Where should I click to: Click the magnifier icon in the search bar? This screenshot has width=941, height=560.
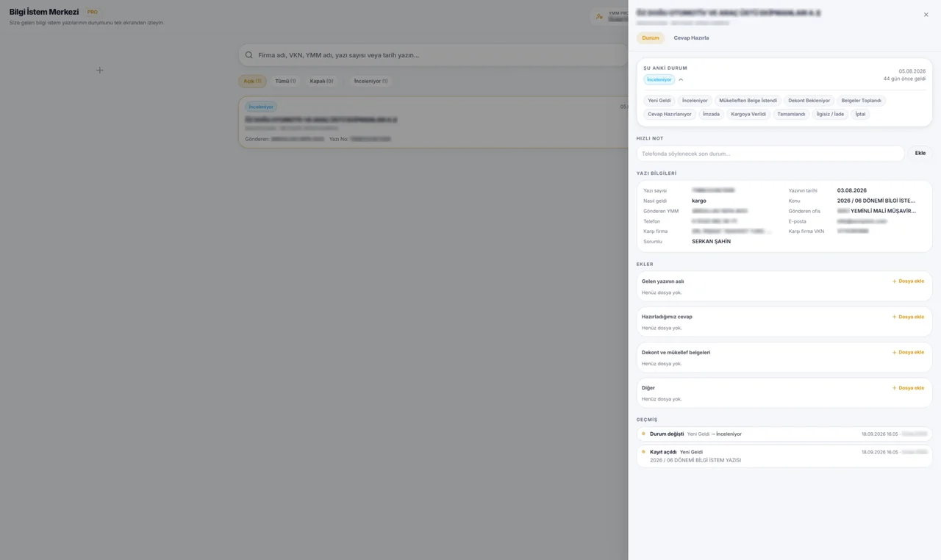click(x=249, y=55)
